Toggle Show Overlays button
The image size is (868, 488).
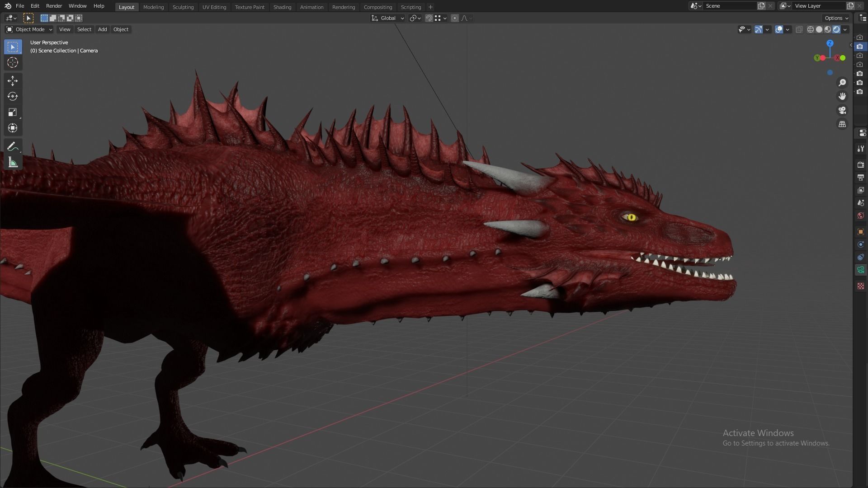coord(778,29)
